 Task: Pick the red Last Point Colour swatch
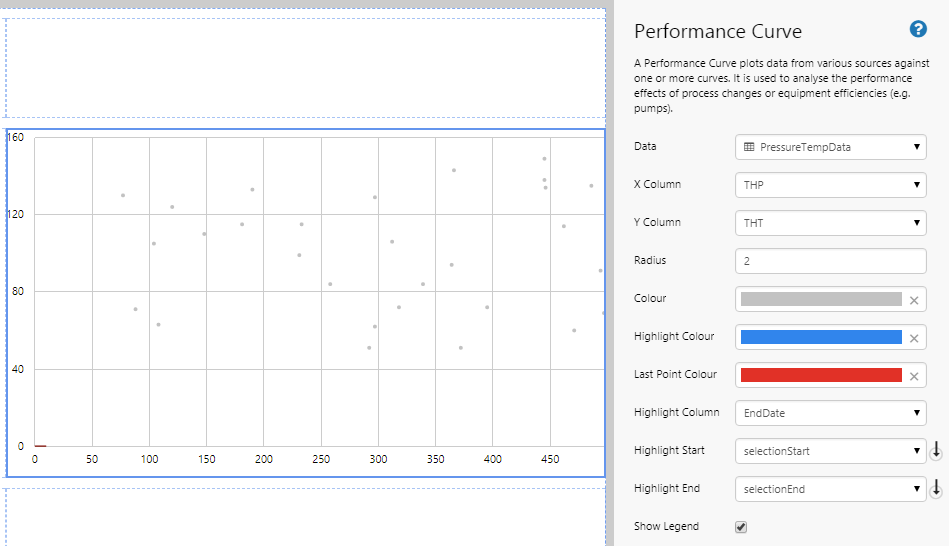(x=821, y=375)
